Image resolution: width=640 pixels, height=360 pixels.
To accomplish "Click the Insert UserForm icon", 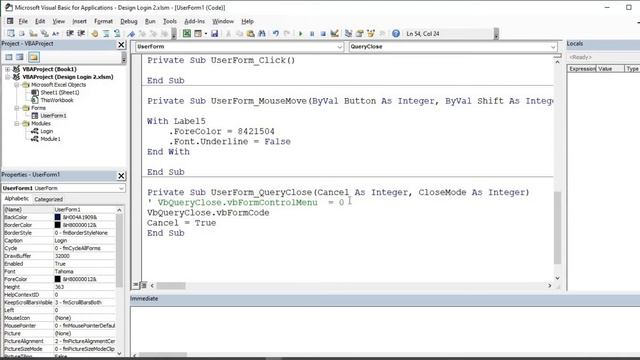I will coord(198,33).
